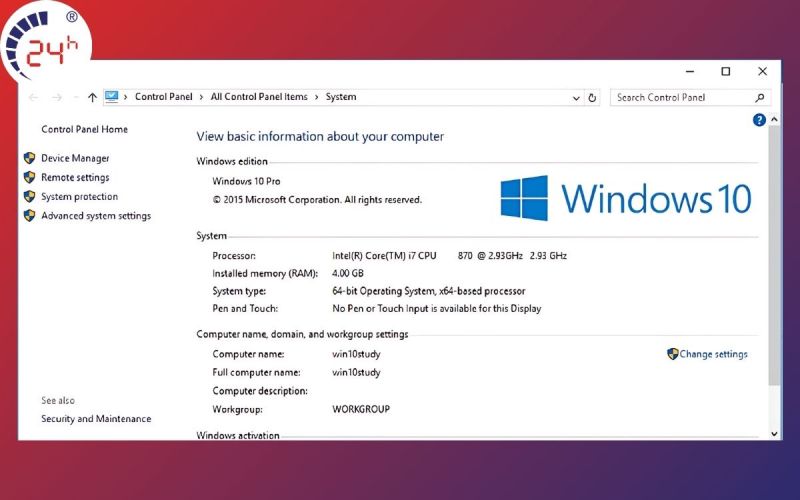Click the 'WORKGROUP' value
Viewport: 800px width, 500px height.
point(361,409)
